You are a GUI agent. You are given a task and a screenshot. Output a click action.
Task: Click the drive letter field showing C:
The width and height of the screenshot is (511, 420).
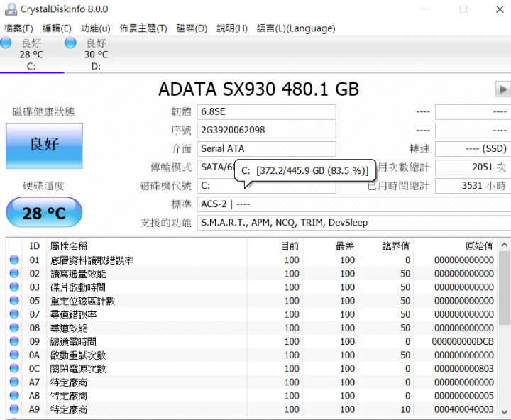pyautogui.click(x=267, y=186)
